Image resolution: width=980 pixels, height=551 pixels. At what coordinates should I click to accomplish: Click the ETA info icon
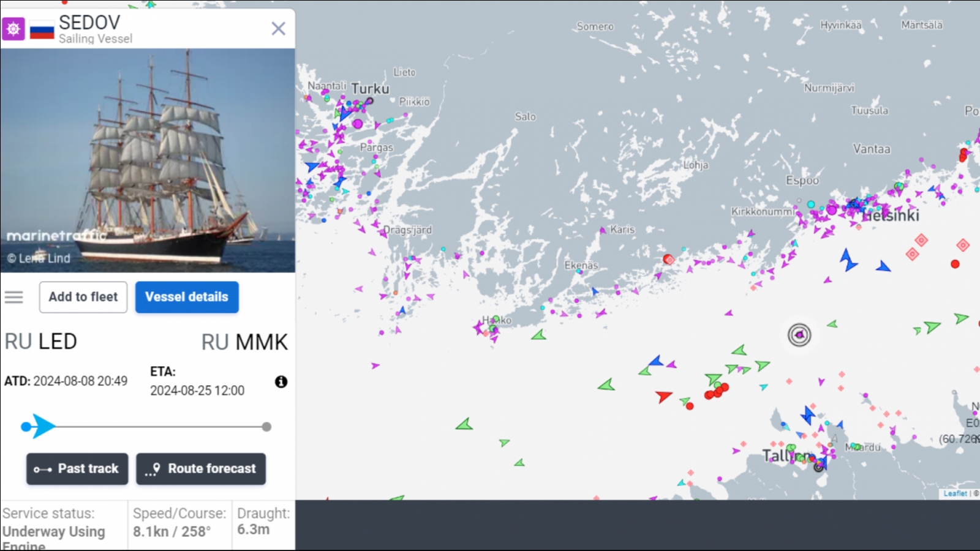[x=281, y=381]
